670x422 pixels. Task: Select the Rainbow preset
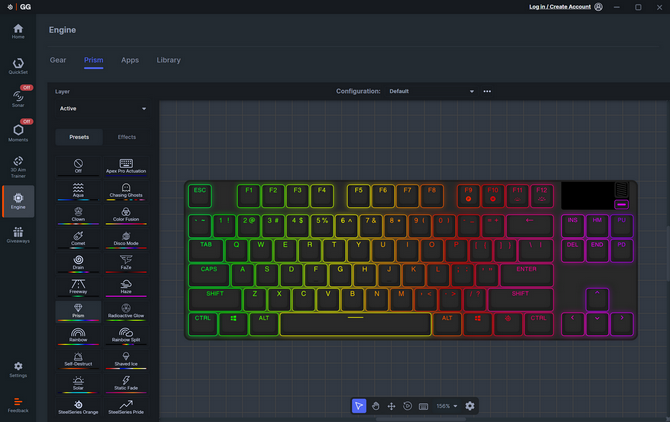click(78, 335)
